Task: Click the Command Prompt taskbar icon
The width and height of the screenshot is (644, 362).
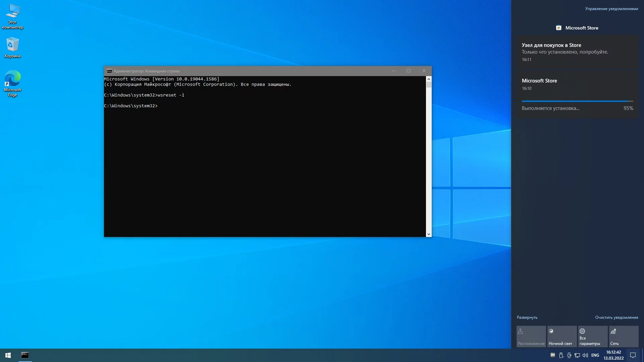Action: [x=25, y=355]
